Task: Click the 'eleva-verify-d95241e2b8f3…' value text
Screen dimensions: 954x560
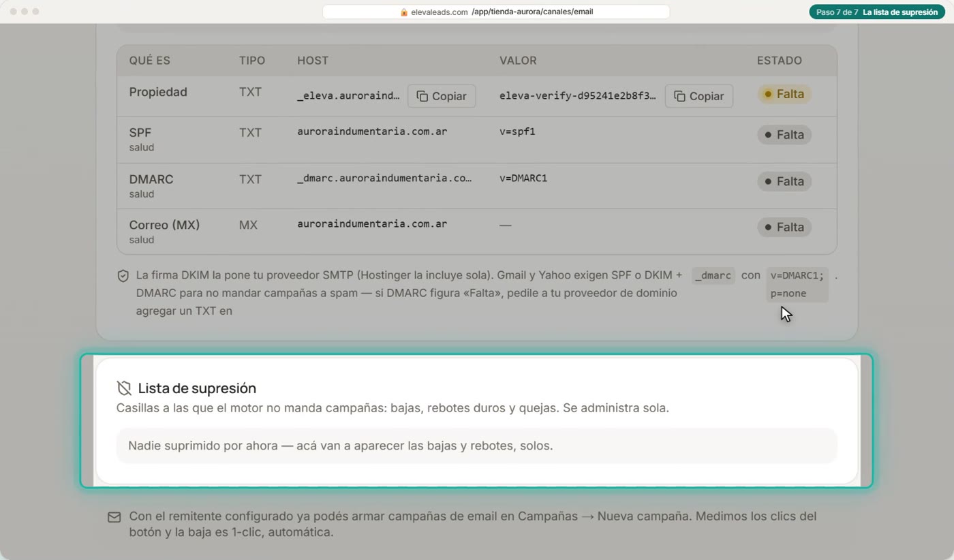Action: [x=579, y=96]
